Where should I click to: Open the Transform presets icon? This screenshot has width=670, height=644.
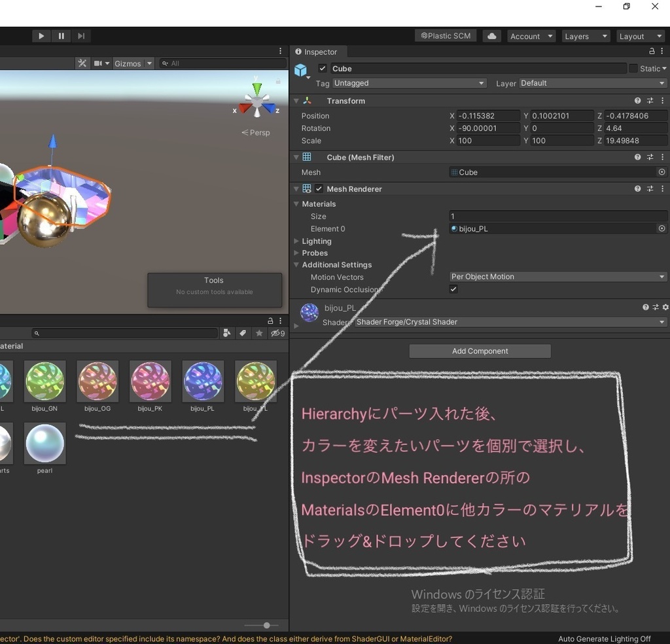click(x=650, y=100)
